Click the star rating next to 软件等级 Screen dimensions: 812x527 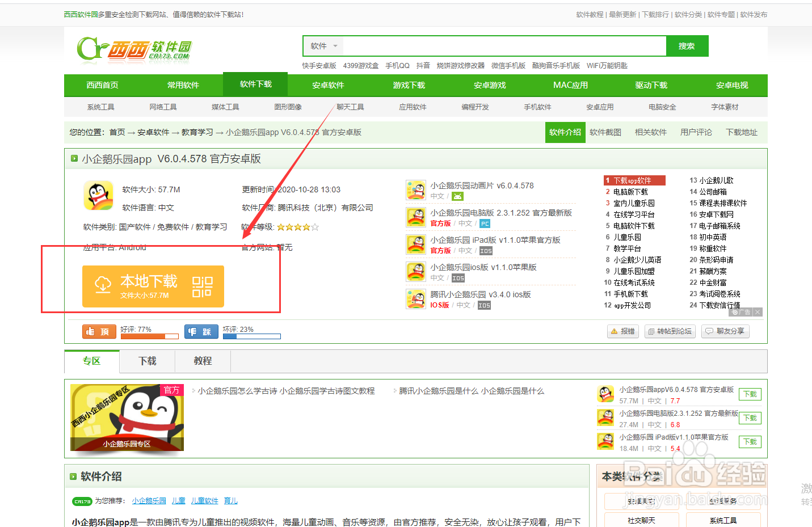pyautogui.click(x=298, y=227)
